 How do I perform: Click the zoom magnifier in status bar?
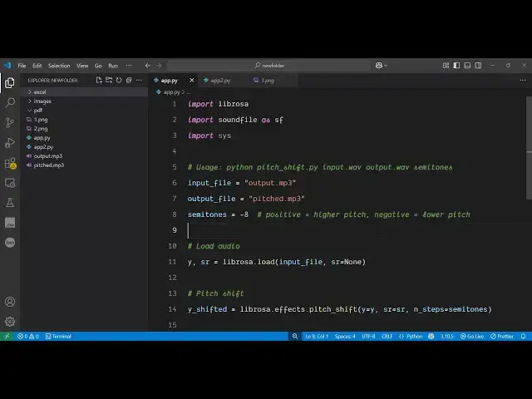pyautogui.click(x=295, y=336)
